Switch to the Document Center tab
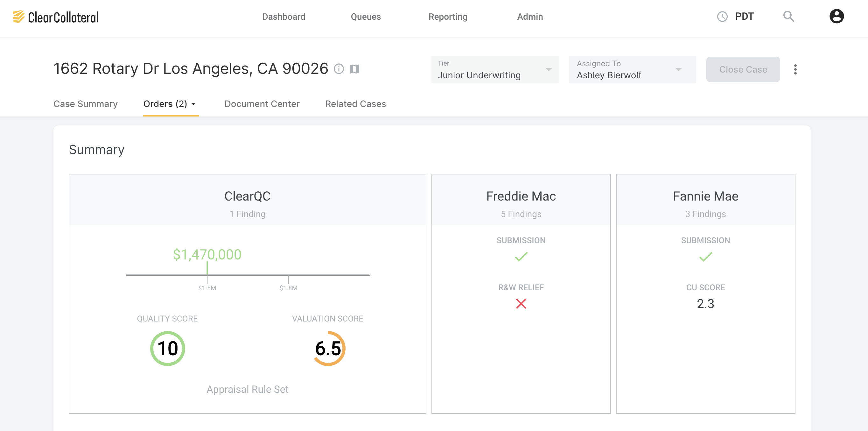 coord(262,104)
